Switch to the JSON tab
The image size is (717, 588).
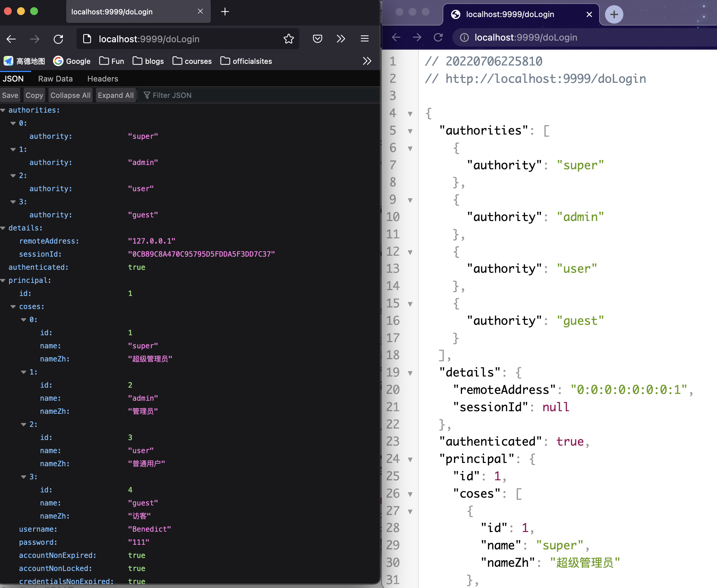tap(13, 79)
